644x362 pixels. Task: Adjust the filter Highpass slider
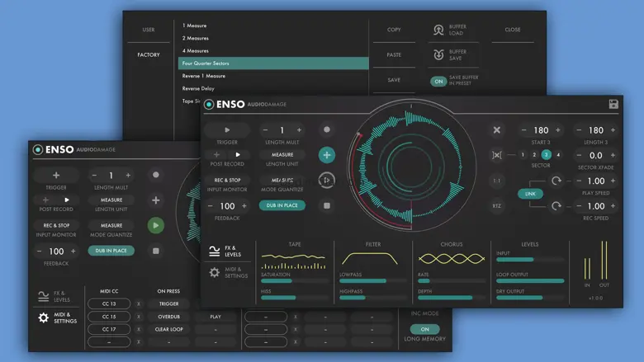(373, 298)
